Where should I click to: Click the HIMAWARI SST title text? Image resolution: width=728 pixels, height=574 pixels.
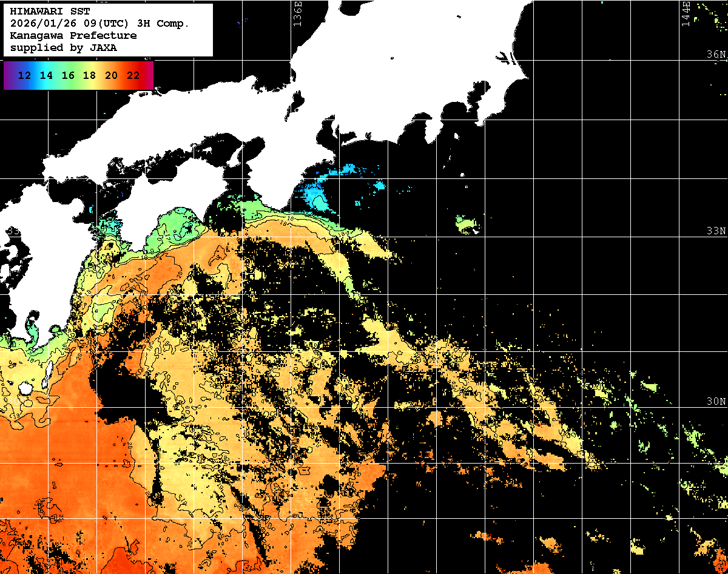tap(50, 12)
